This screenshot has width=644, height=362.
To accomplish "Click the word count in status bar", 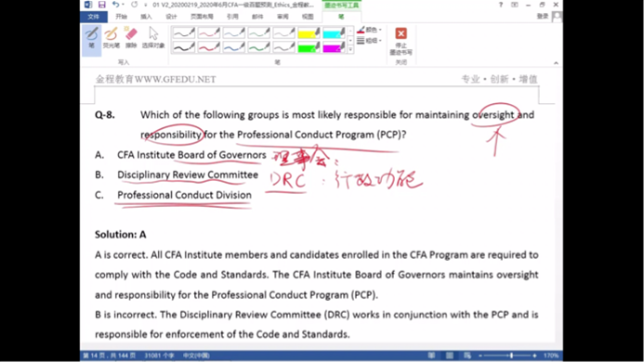I will click(x=159, y=356).
